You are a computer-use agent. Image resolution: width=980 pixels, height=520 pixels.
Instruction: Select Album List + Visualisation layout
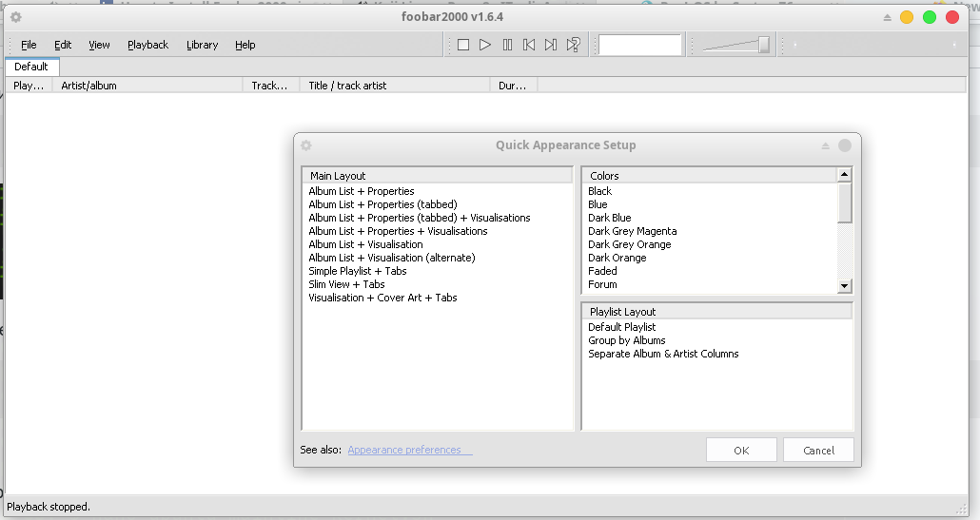click(x=365, y=244)
